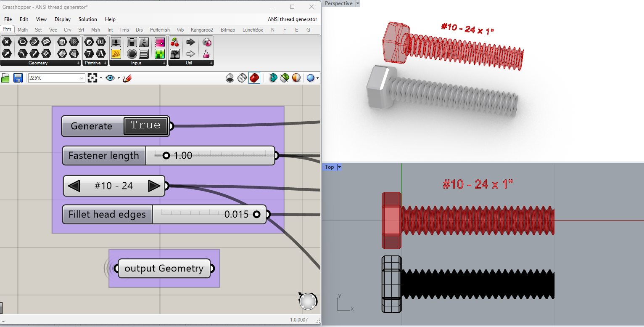Open the Solution menu
644x327 pixels.
88,19
